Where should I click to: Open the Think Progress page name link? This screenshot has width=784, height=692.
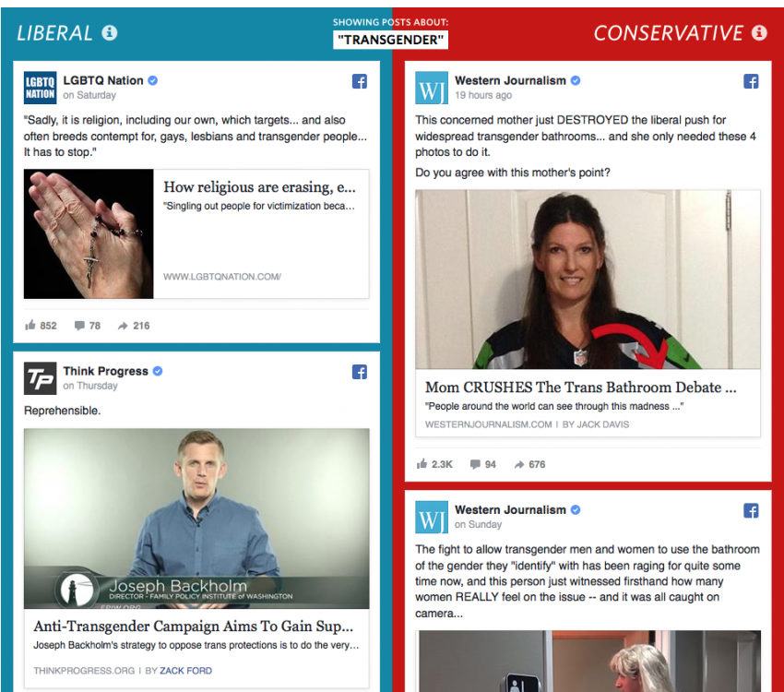tap(105, 371)
